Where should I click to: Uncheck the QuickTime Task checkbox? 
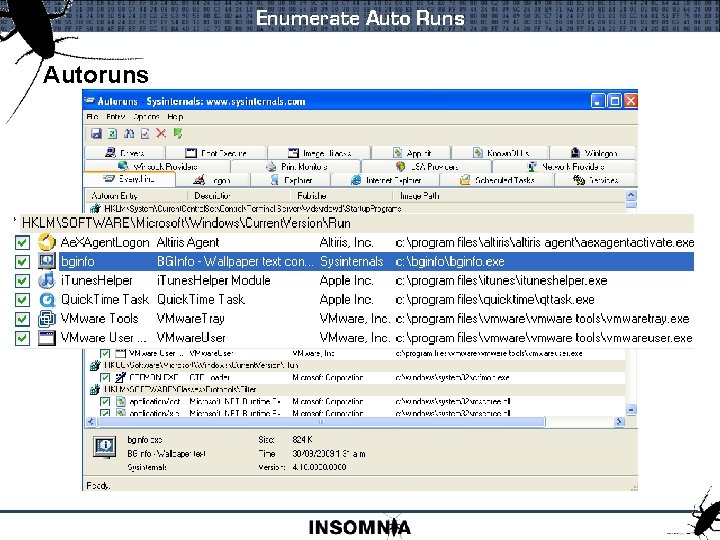pos(22,300)
